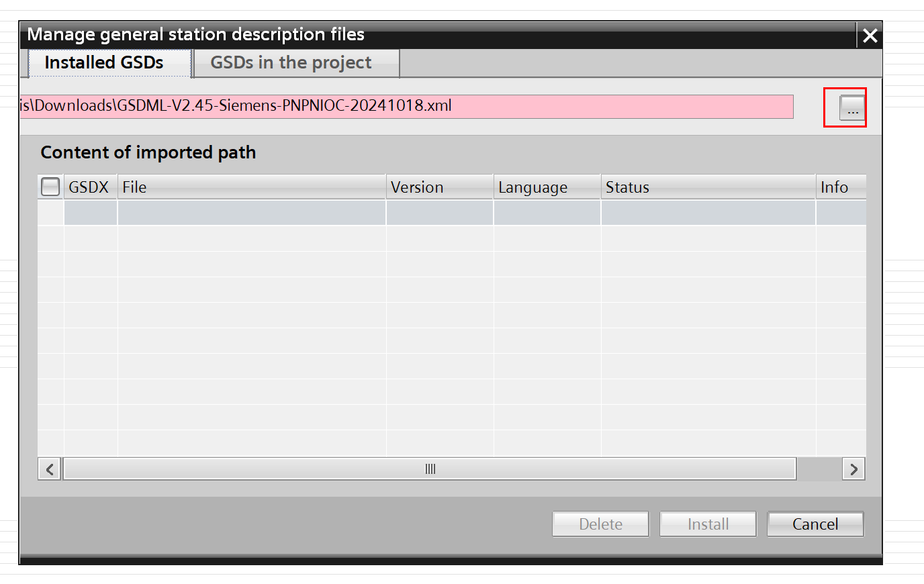Image resolution: width=924 pixels, height=584 pixels.
Task: Click the browse button with three dots
Action: (x=851, y=107)
